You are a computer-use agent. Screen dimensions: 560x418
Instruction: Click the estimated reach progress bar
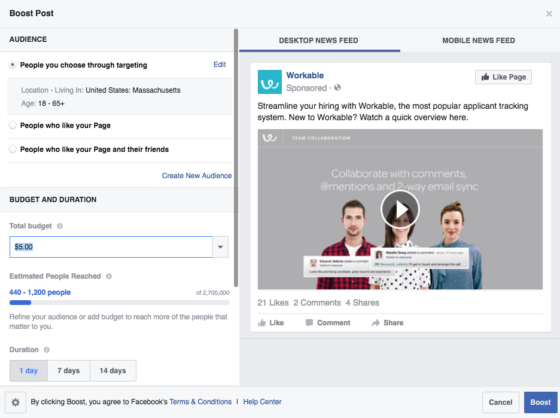[119, 303]
